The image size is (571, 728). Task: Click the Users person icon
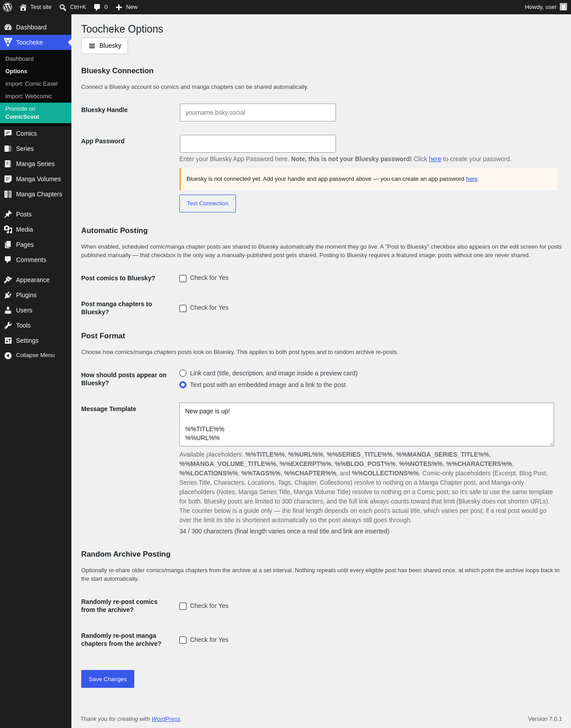[x=8, y=310]
